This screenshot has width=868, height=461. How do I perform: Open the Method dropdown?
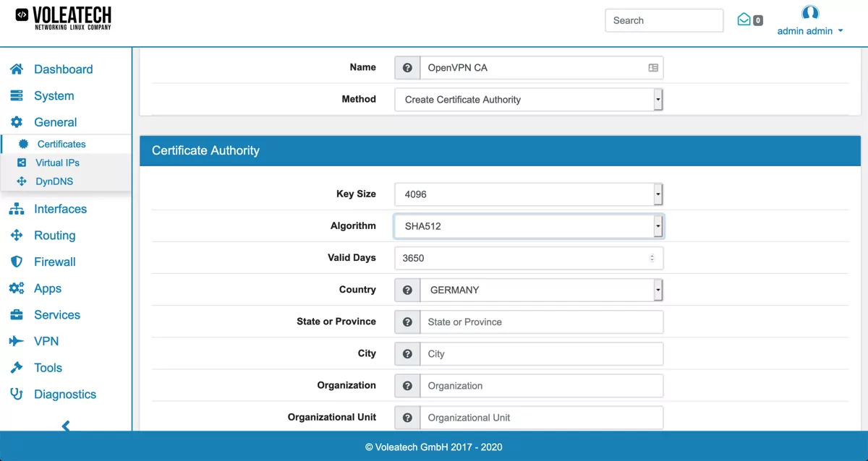528,100
